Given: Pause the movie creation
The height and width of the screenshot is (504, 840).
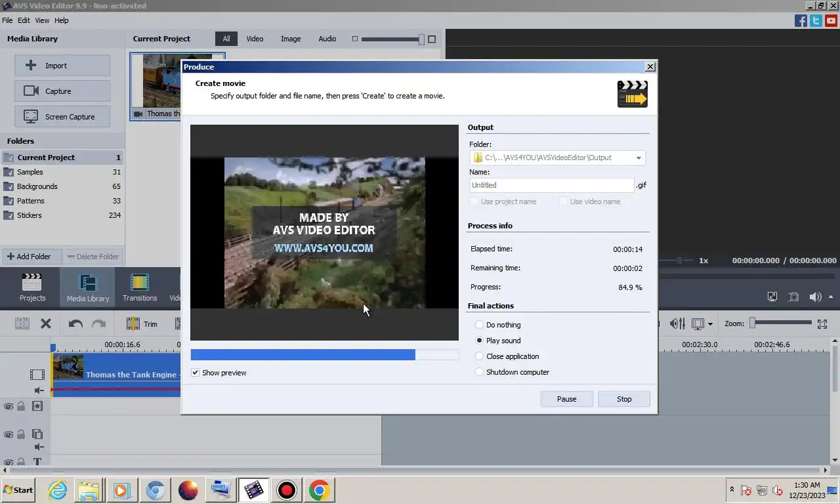Looking at the screenshot, I should click(567, 399).
